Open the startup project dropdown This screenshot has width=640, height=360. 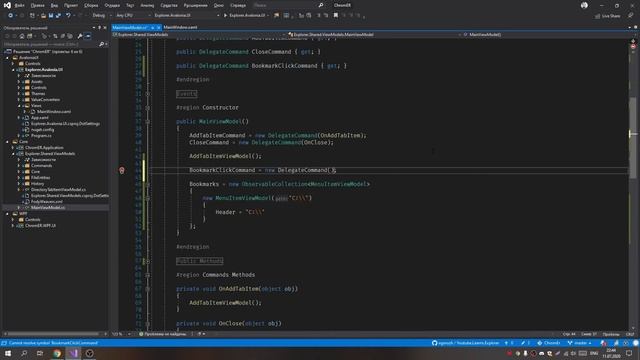(187, 15)
